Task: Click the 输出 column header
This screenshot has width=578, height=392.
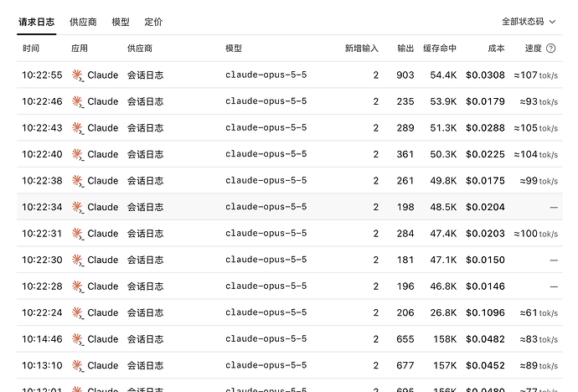Action: click(x=405, y=49)
